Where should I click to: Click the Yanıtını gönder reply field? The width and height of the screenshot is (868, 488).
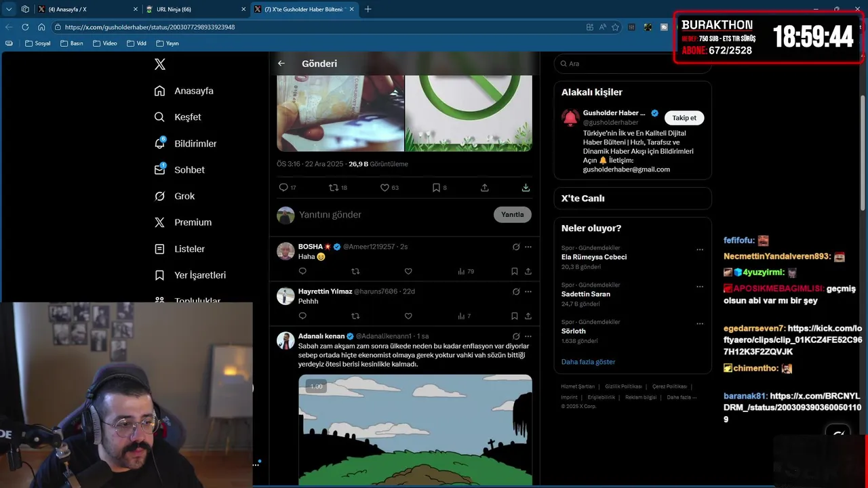tap(393, 215)
